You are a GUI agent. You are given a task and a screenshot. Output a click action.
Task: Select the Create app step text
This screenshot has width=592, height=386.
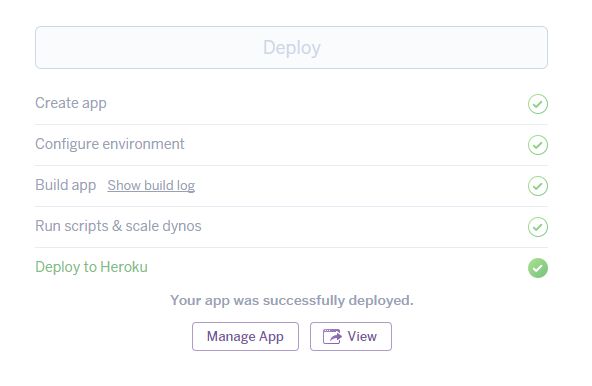click(71, 103)
